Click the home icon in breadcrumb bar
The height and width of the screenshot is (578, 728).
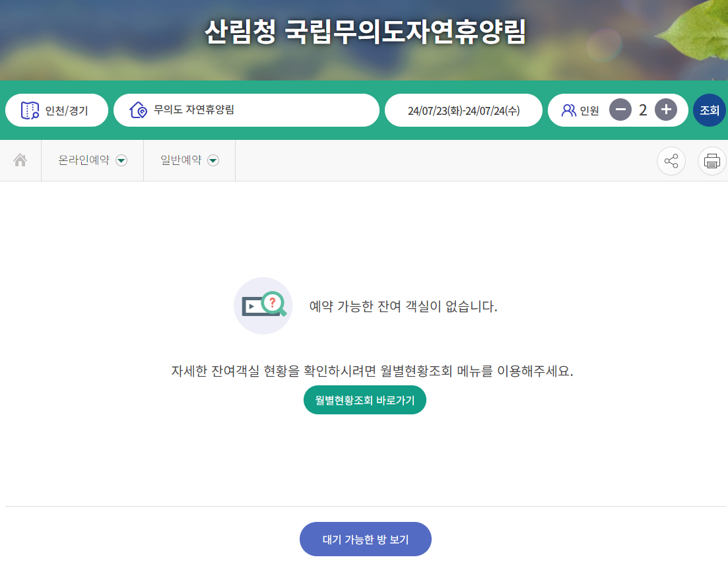(x=20, y=160)
